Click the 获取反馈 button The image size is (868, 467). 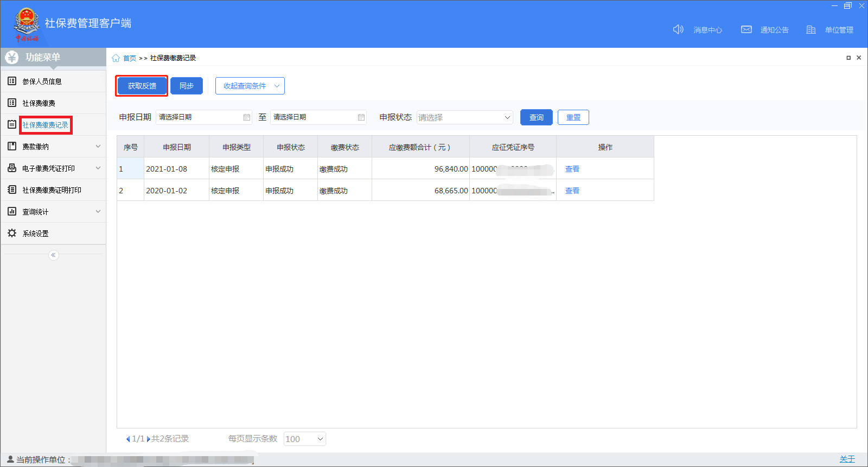[142, 86]
